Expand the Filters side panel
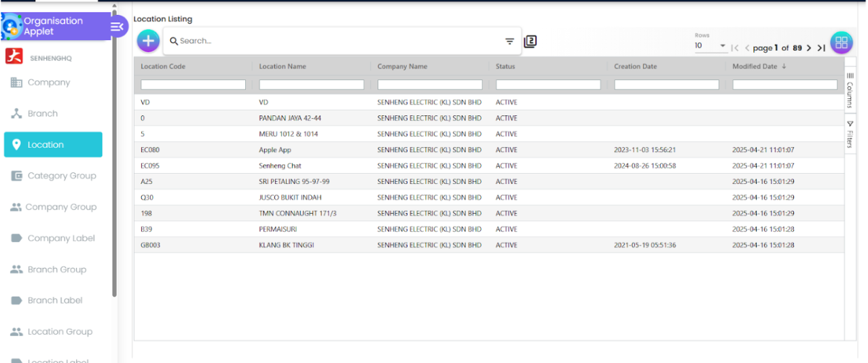The image size is (868, 363). click(x=850, y=134)
